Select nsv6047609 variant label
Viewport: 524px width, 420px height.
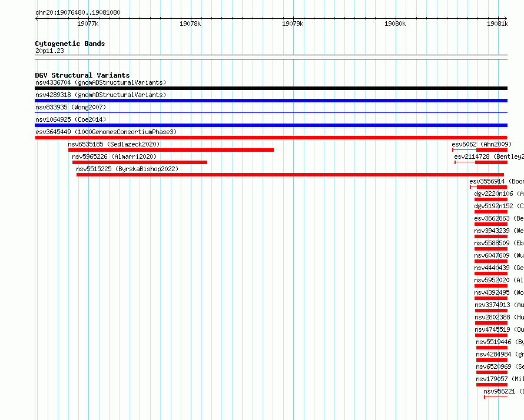(x=499, y=255)
